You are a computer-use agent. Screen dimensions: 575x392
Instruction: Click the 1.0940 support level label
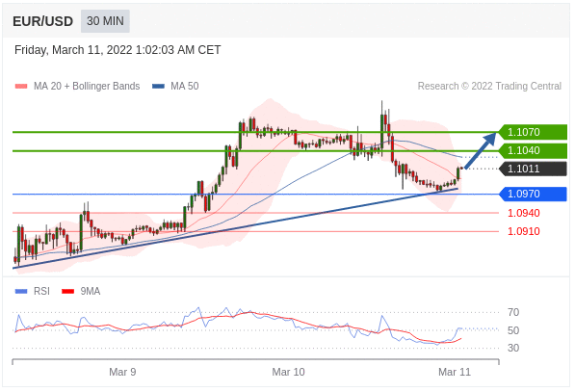[x=524, y=213]
